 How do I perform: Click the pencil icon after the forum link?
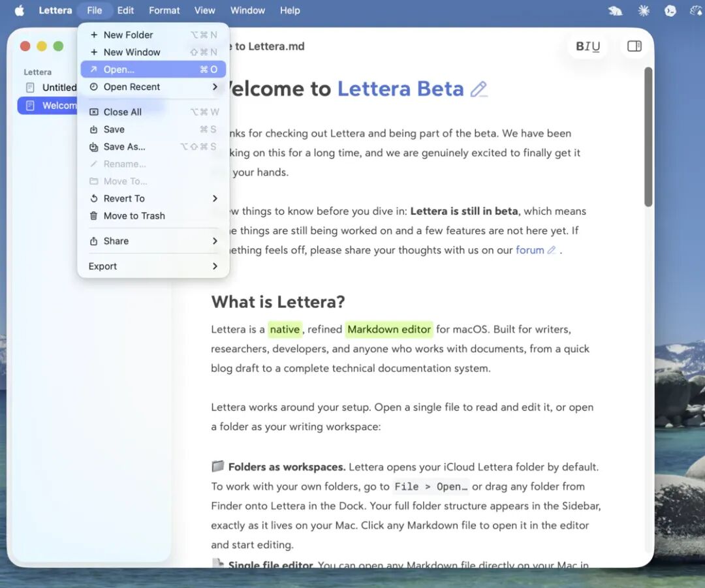click(x=551, y=250)
